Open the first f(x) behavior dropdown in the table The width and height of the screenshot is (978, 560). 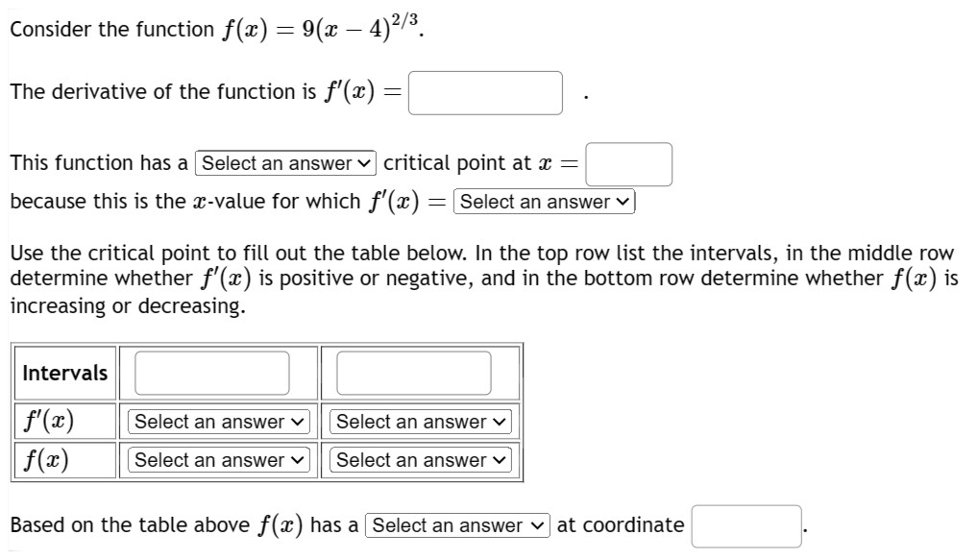tap(217, 459)
